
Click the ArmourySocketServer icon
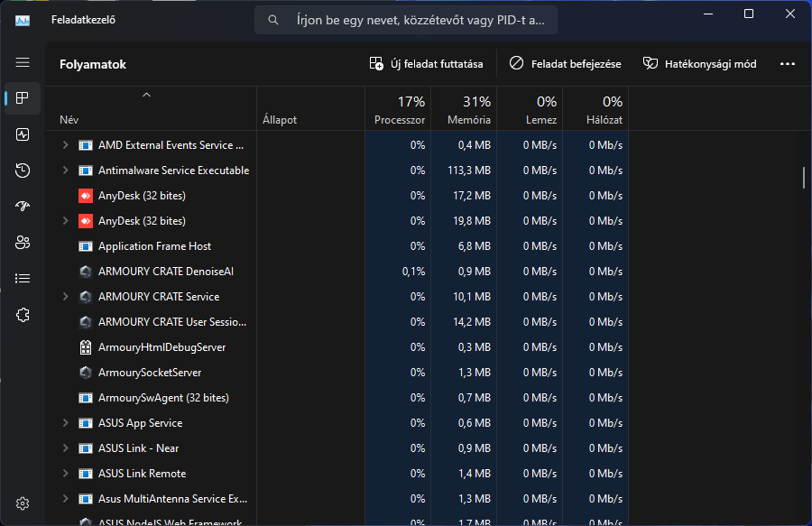pyautogui.click(x=86, y=373)
